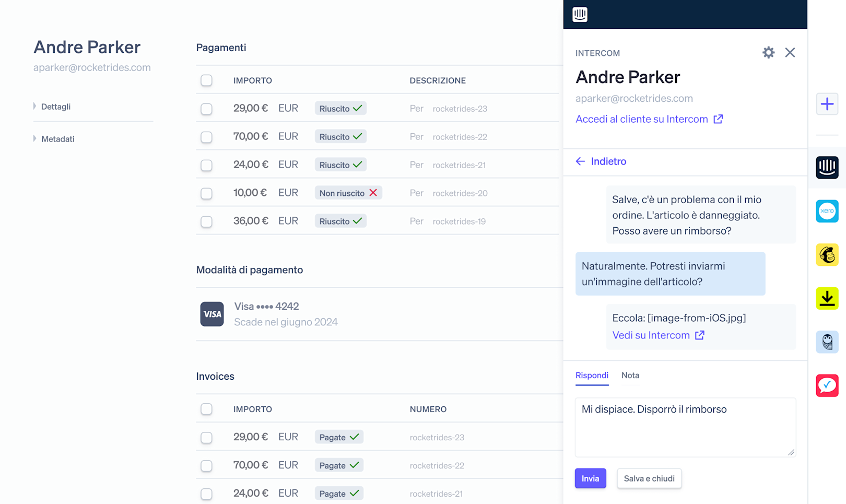Select all payments with the header checkbox
846x504 pixels.
tap(206, 80)
